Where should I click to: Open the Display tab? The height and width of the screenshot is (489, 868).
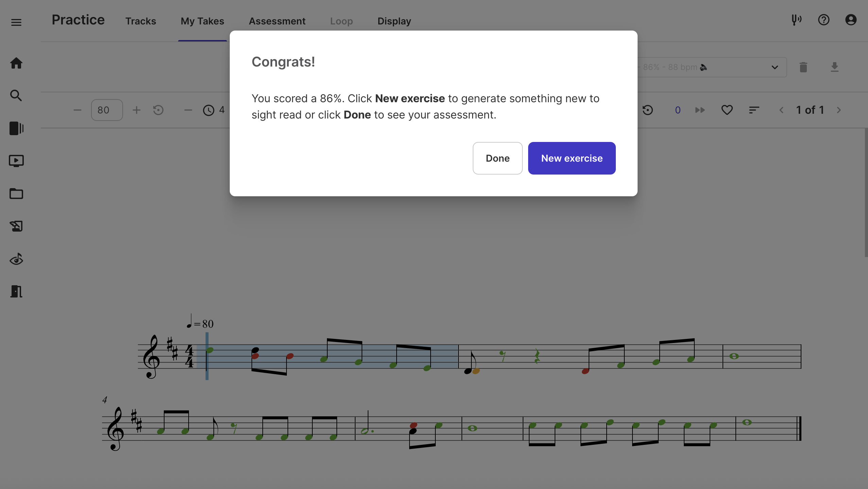click(x=394, y=21)
